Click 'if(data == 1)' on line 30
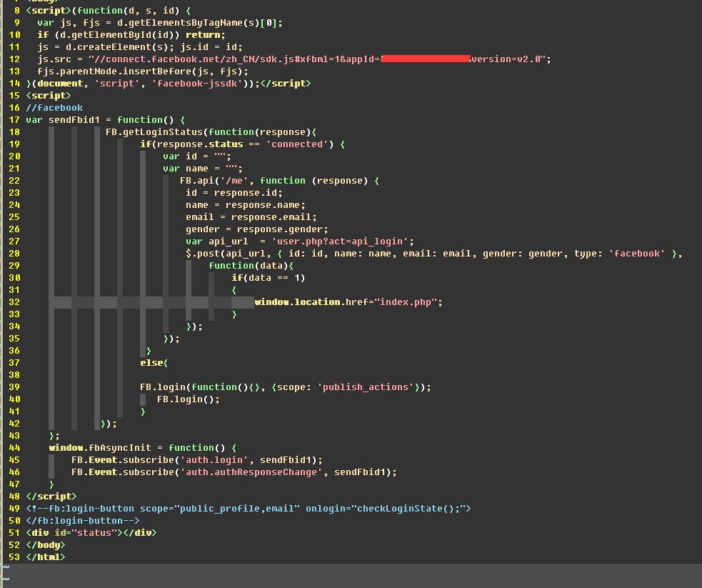The image size is (702, 588). (x=269, y=276)
